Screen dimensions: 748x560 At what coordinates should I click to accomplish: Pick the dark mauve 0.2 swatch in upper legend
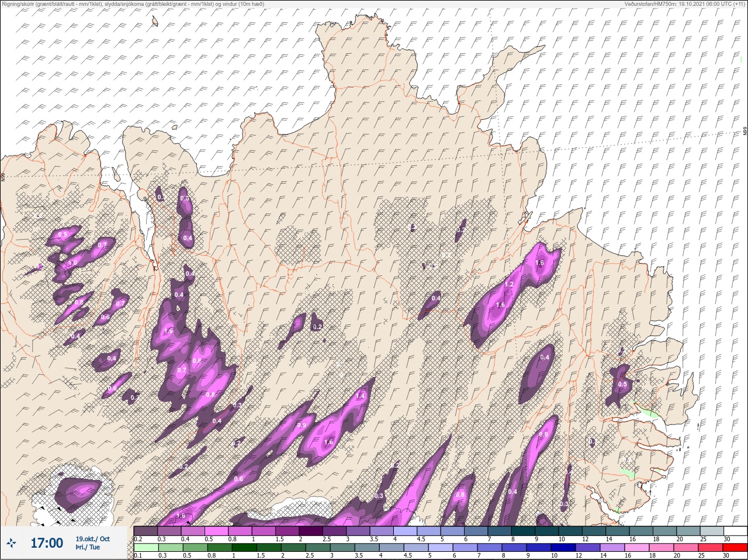(x=146, y=531)
